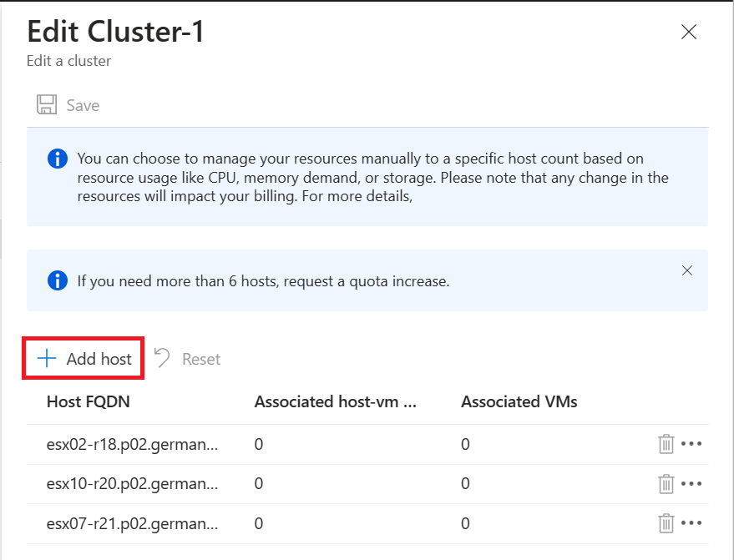Open more options for esx10-r20 host
Viewport: 734px width, 560px height.
691,483
